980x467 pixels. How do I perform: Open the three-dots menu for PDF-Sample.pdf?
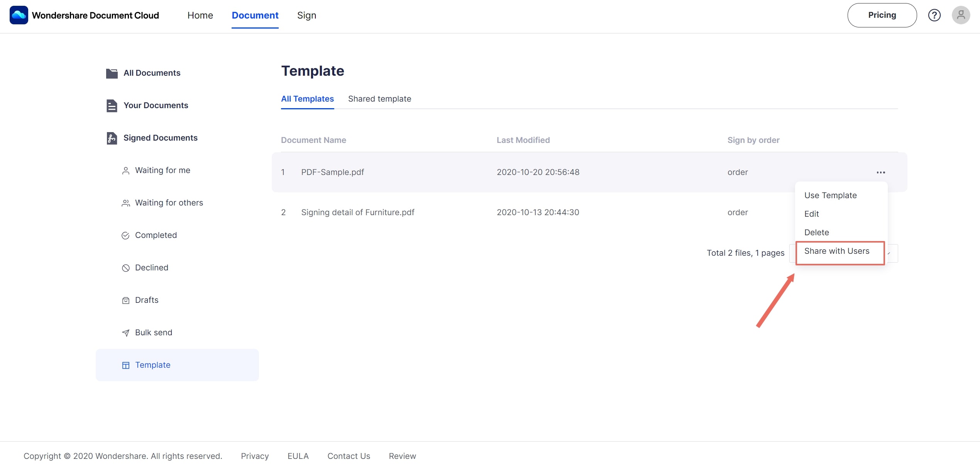tap(881, 172)
